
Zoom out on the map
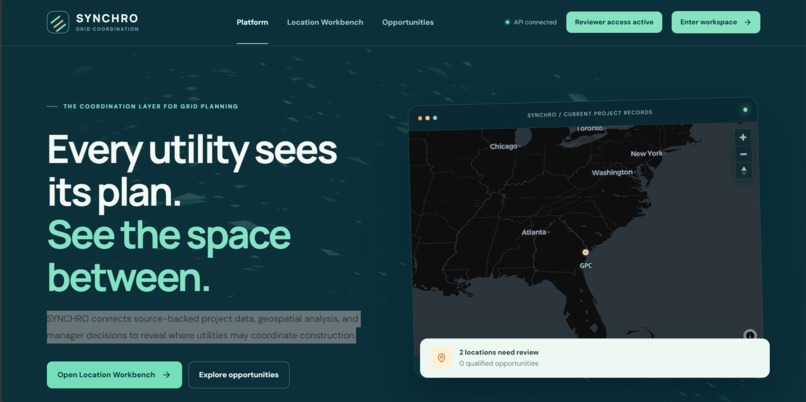743,154
